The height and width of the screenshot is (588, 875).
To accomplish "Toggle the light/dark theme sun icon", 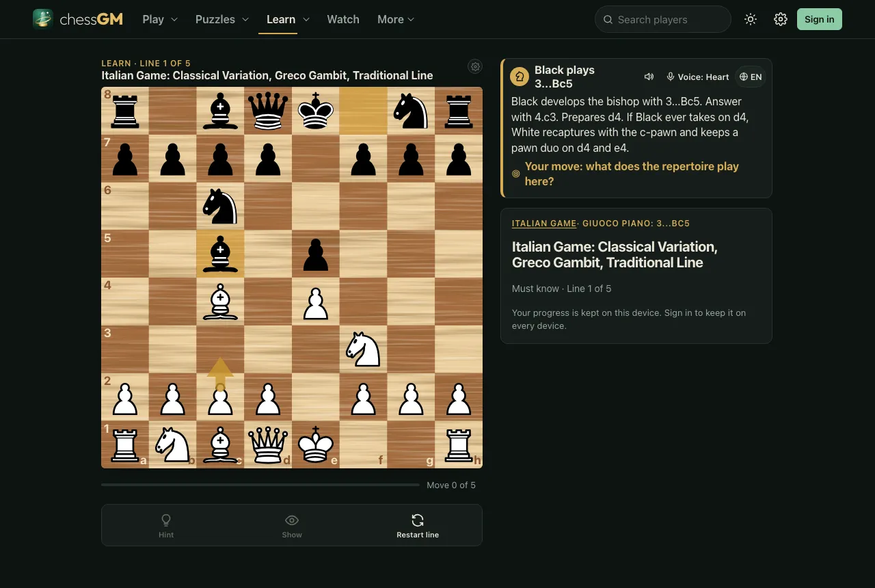I will tap(751, 19).
